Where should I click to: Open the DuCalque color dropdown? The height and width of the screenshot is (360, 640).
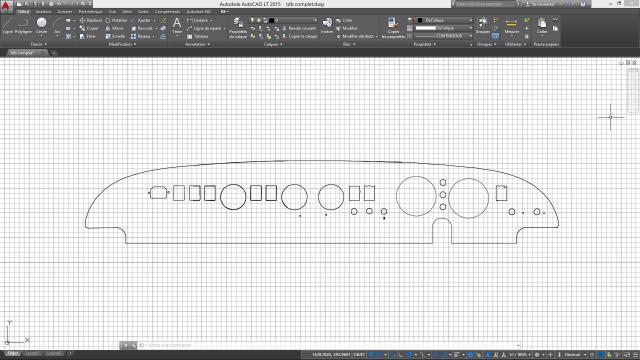click(x=444, y=20)
